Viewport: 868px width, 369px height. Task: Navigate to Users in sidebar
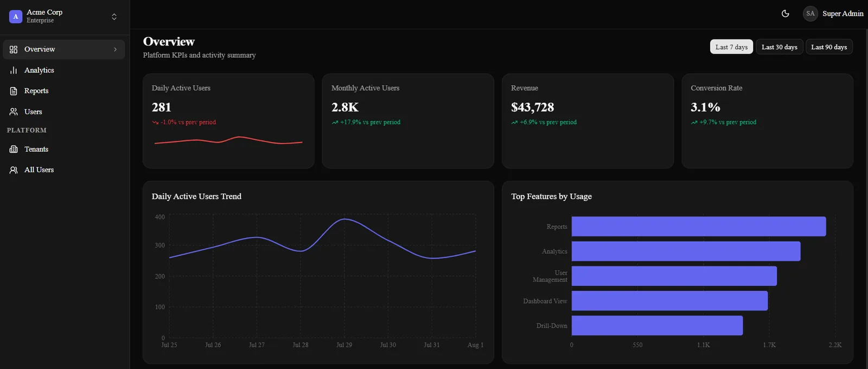(x=64, y=112)
